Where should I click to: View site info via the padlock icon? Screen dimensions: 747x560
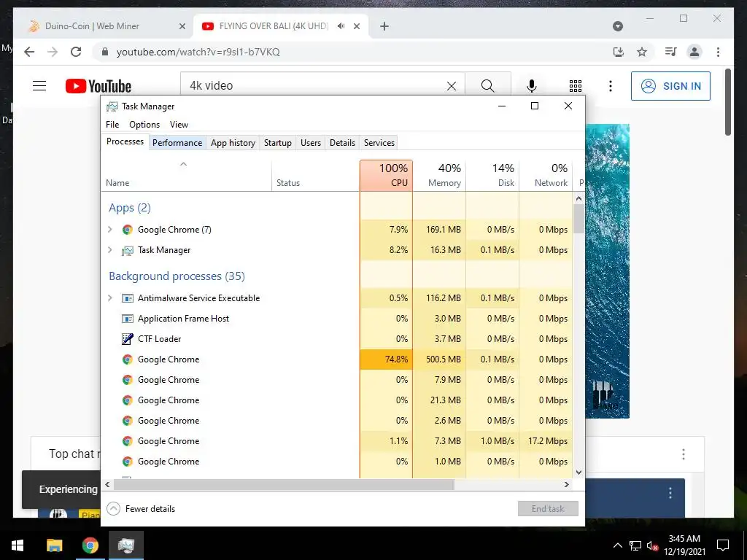click(105, 52)
